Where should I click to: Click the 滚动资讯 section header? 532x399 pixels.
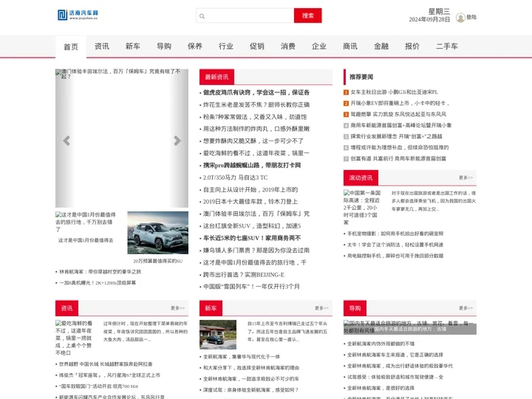361,178
